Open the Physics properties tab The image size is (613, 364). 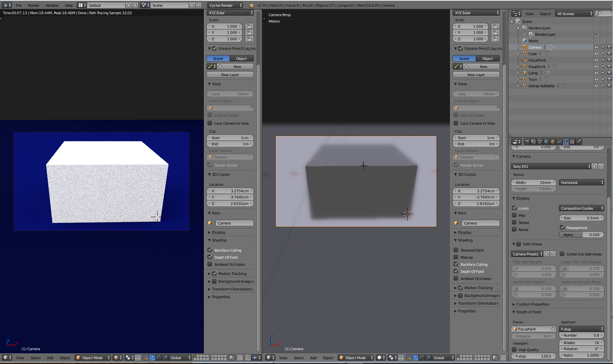pos(579,142)
